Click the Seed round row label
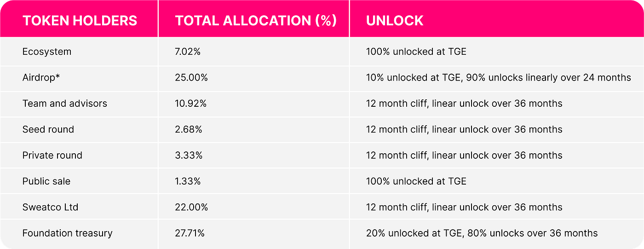 pos(48,129)
